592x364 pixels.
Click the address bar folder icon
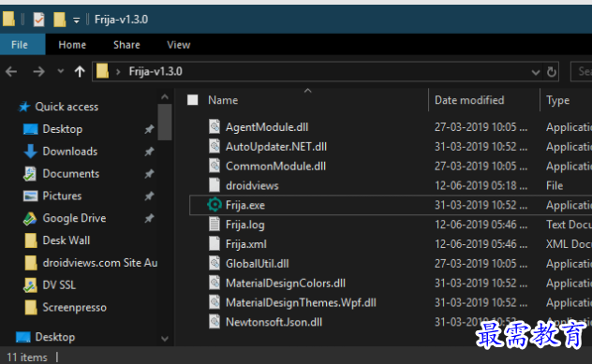click(102, 71)
